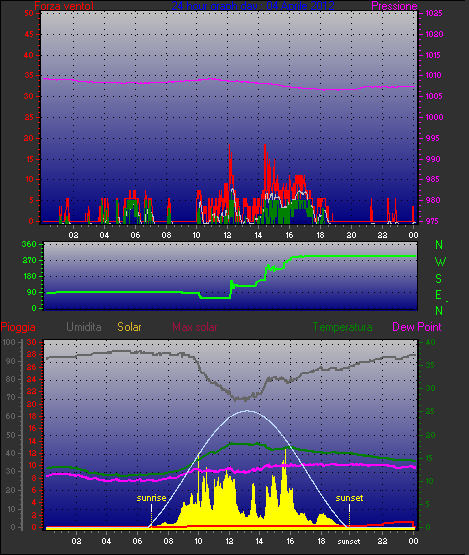The width and height of the screenshot is (469, 555).
Task: Click the 12 hour tick below wind graph
Action: tap(227, 235)
